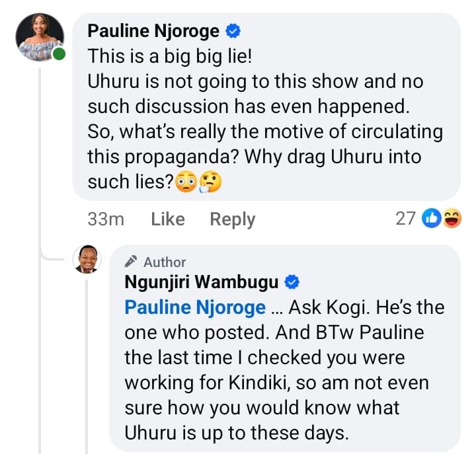Click the green online status dot
This screenshot has height=454, width=476.
(x=59, y=54)
